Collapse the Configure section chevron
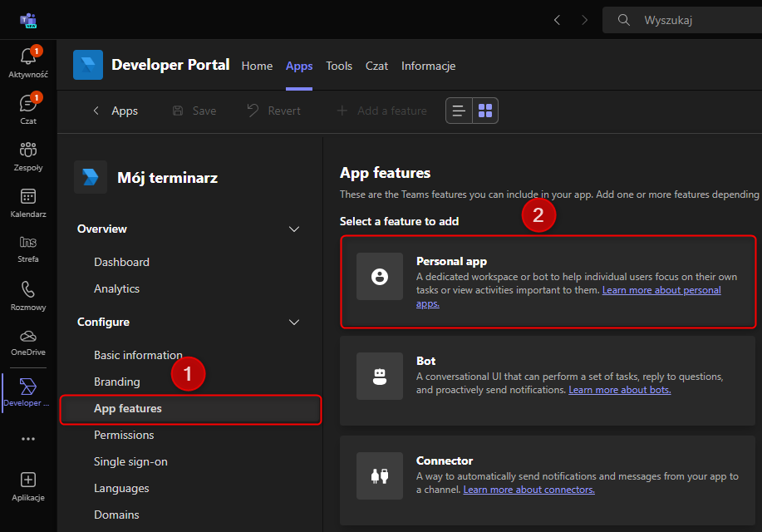This screenshot has width=762, height=532. click(x=293, y=323)
